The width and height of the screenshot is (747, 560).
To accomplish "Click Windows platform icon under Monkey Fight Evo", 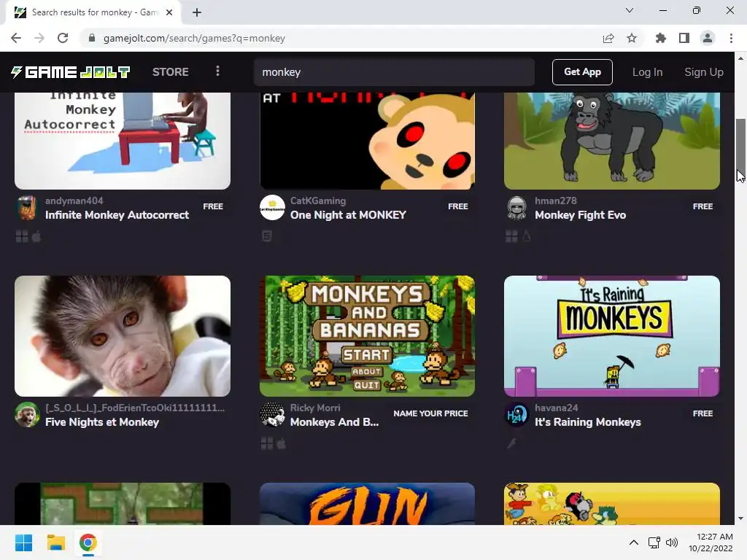I will point(511,236).
